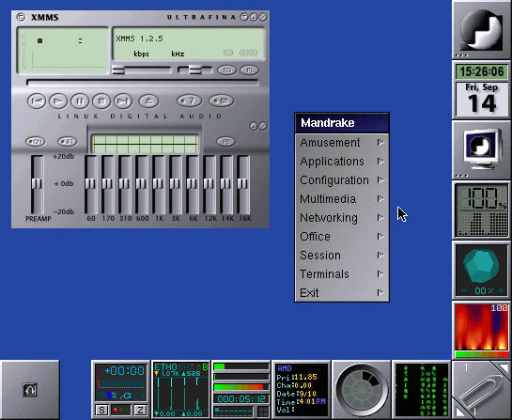Click the 14K equalizer band slider
Screen dimensions: 512x420
tap(226, 184)
